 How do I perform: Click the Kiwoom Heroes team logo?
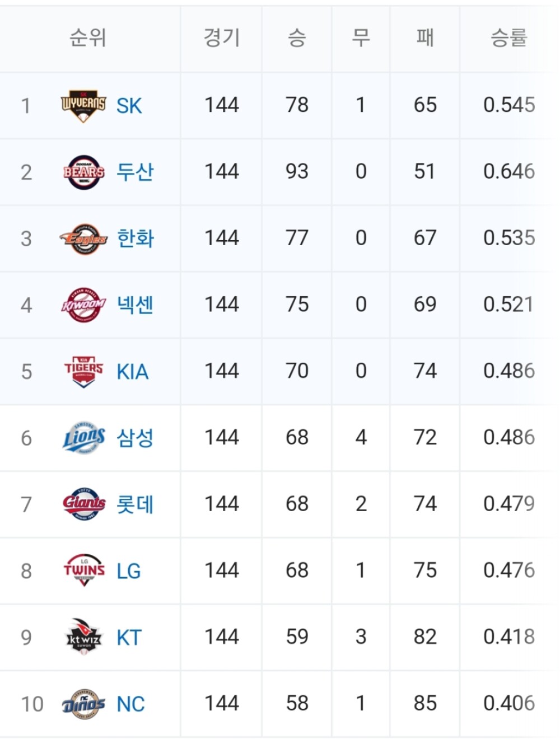[83, 305]
